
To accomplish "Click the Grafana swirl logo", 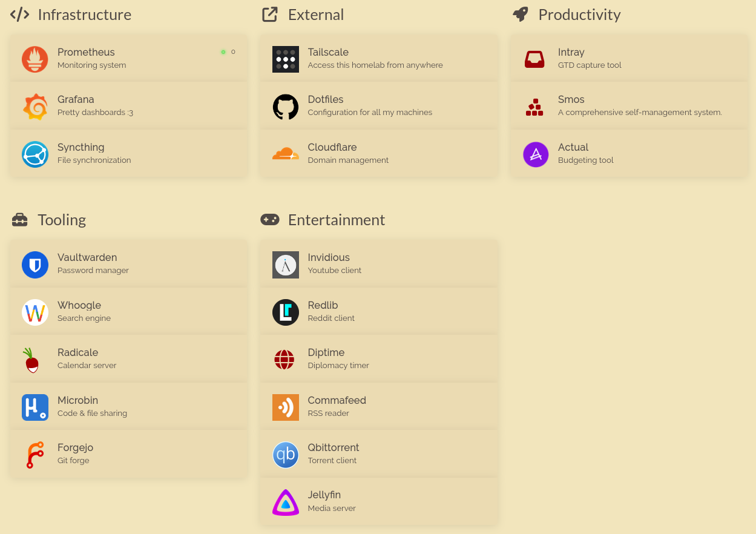I will pyautogui.click(x=35, y=107).
